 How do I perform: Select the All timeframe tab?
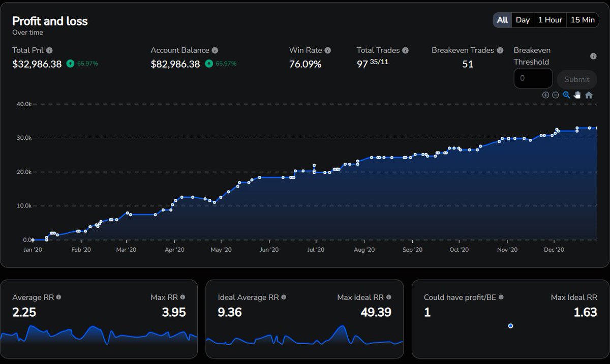click(x=502, y=20)
